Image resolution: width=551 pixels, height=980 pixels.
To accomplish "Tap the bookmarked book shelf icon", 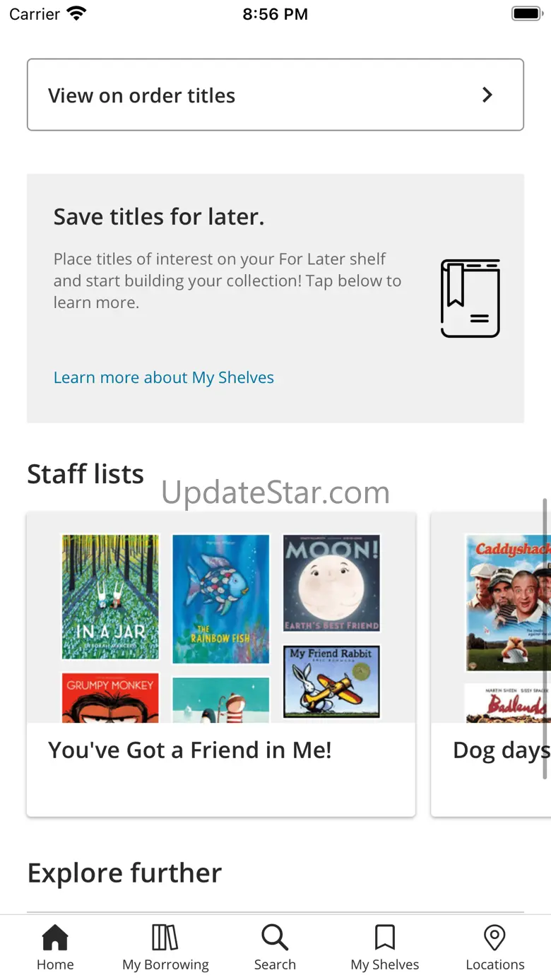I will tap(470, 298).
